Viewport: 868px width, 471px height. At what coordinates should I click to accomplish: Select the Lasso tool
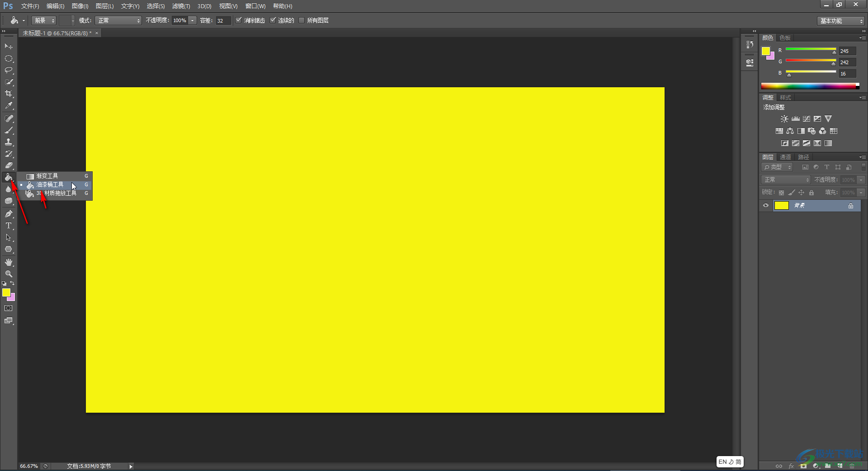click(9, 70)
